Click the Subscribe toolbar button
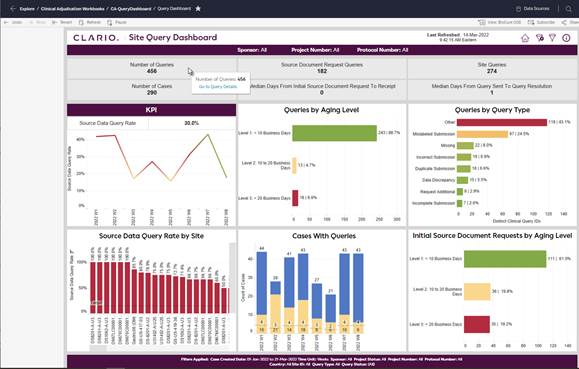Viewport: 579px width, 369px height. coord(541,23)
